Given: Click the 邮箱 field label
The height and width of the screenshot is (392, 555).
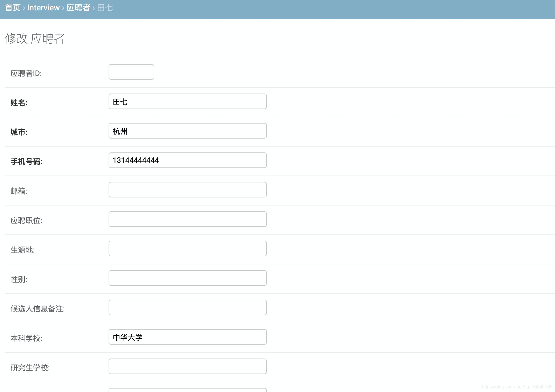Looking at the screenshot, I should pyautogui.click(x=19, y=191).
